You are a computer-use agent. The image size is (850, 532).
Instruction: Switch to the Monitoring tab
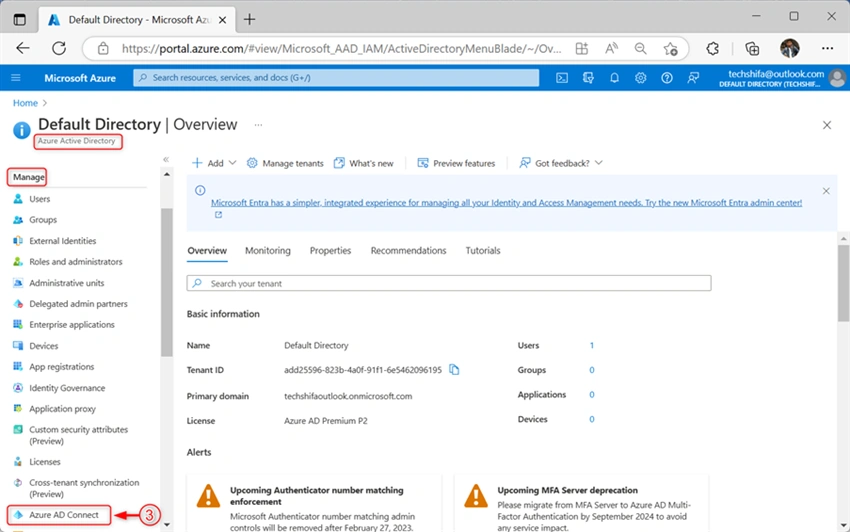[268, 251]
